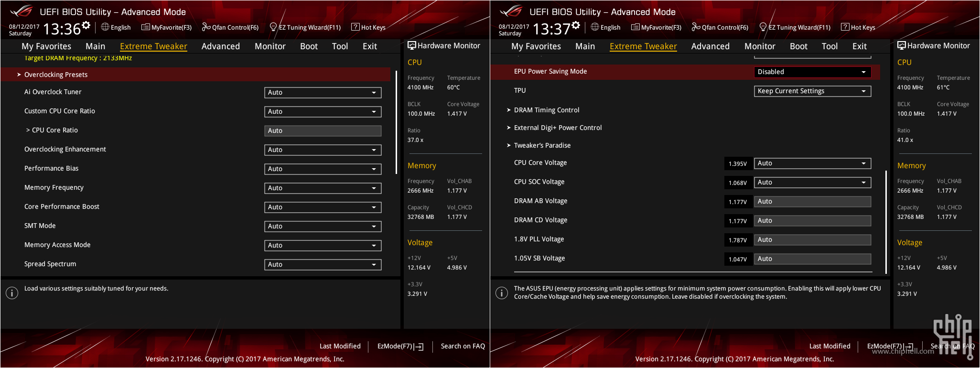Select Advanced tab in left screen
This screenshot has width=980, height=368.
[220, 46]
